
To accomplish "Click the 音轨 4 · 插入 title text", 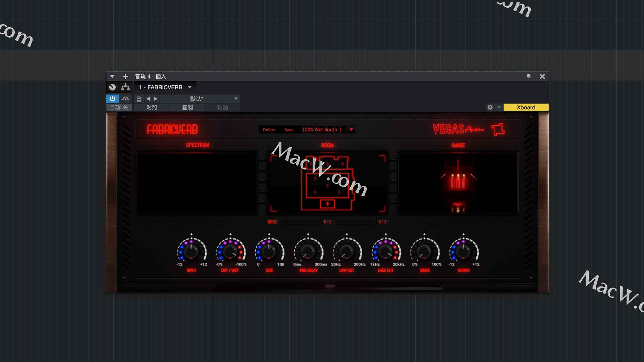I will click(151, 76).
